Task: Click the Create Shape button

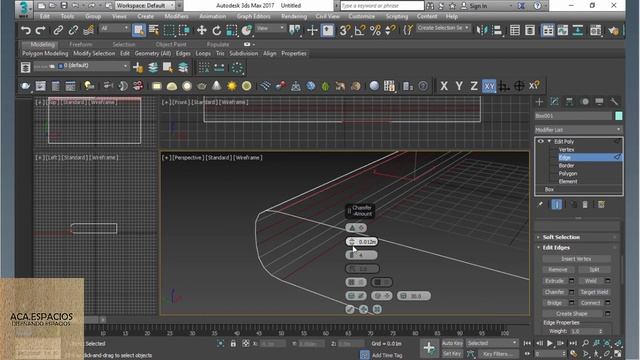Action: click(x=572, y=314)
